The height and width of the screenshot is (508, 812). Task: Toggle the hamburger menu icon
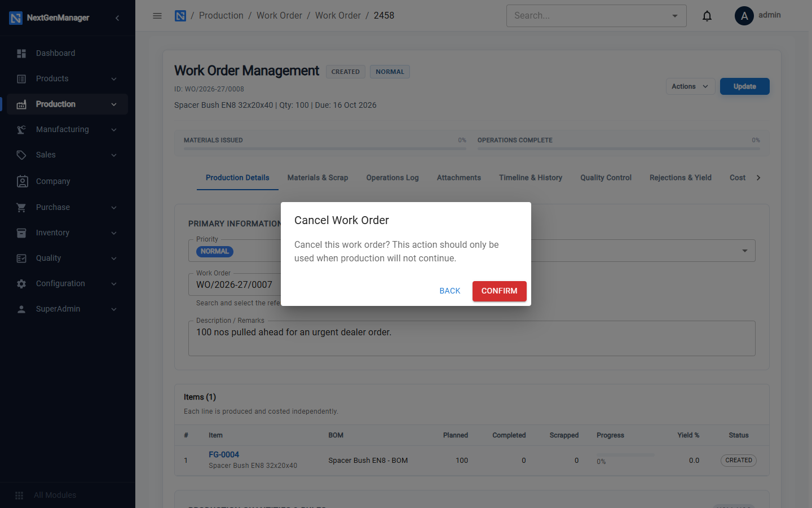[x=157, y=16]
